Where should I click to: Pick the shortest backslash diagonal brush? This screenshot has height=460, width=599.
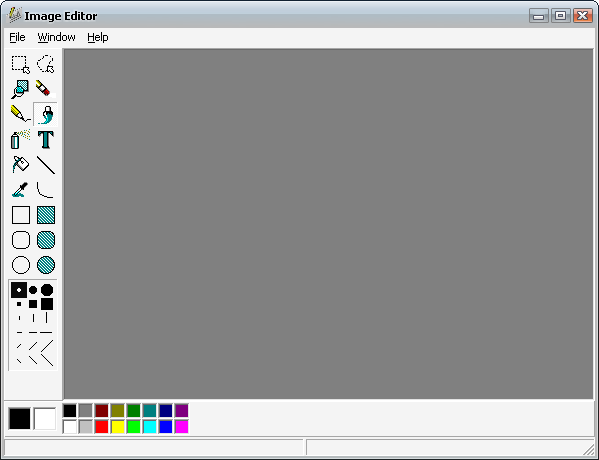19,360
